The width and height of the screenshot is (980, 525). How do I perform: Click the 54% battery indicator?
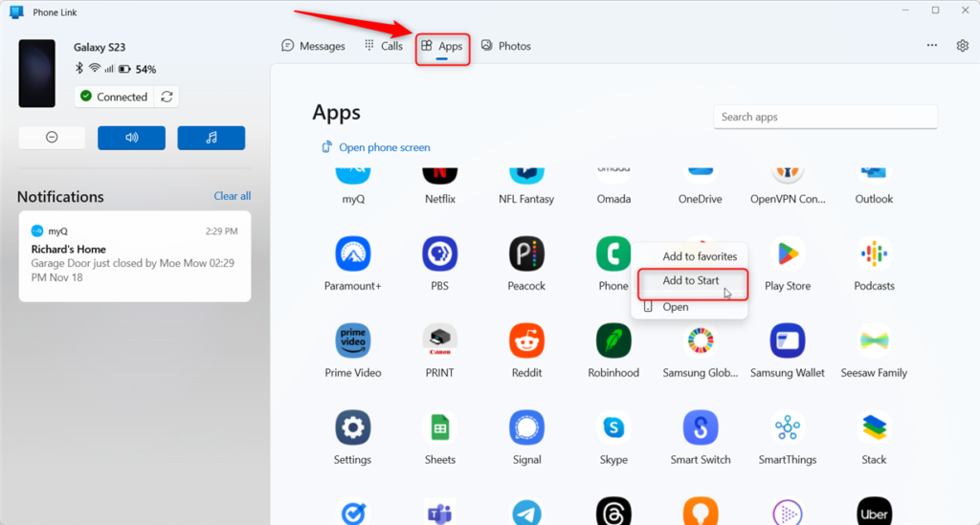click(x=138, y=69)
